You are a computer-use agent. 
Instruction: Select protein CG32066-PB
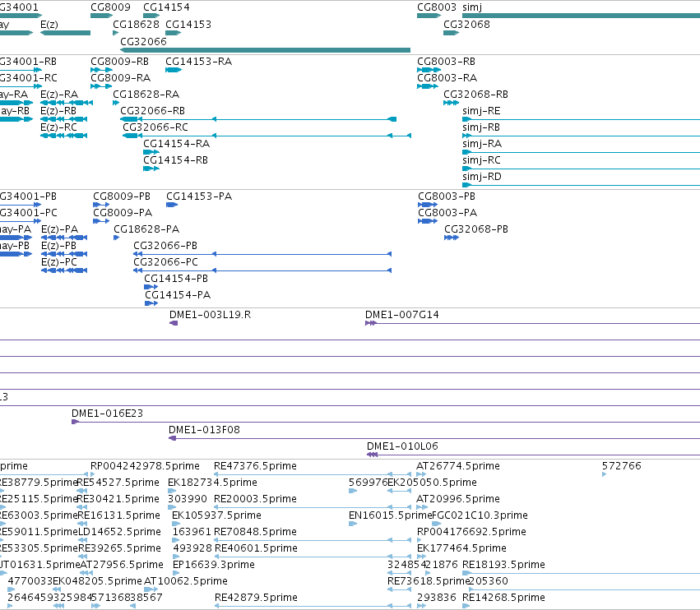coord(262,254)
